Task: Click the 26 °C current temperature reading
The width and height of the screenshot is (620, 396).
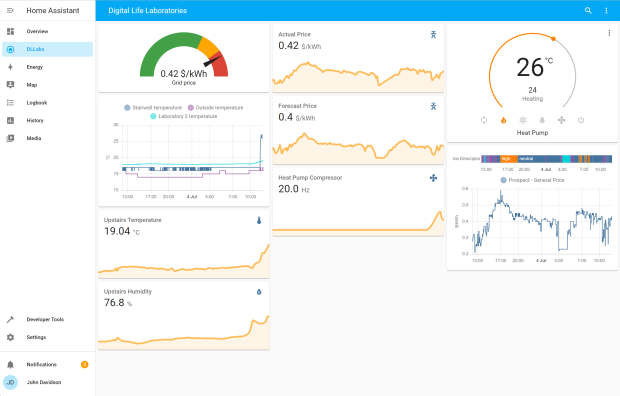Action: 534,67
